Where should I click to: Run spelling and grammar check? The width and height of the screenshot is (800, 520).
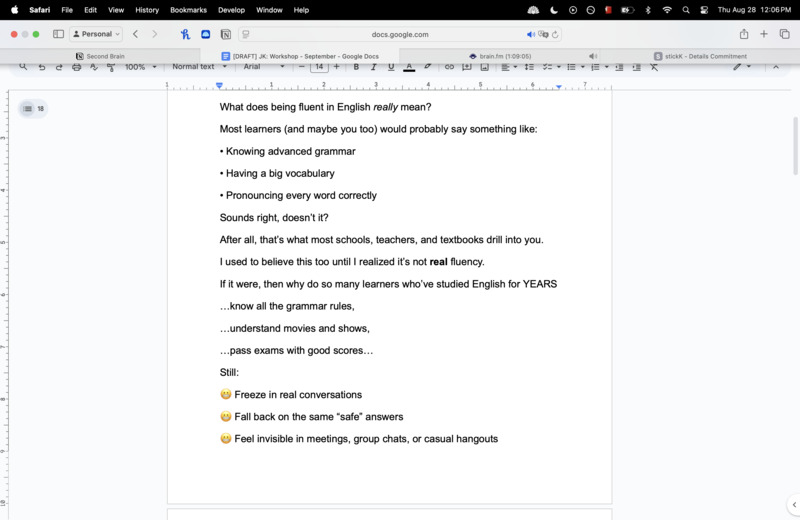94,67
